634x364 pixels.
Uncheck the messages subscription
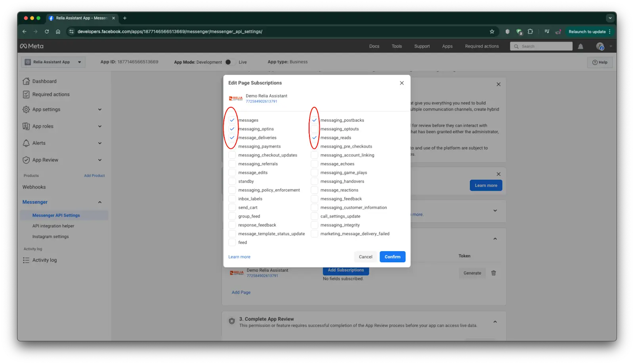click(x=232, y=120)
